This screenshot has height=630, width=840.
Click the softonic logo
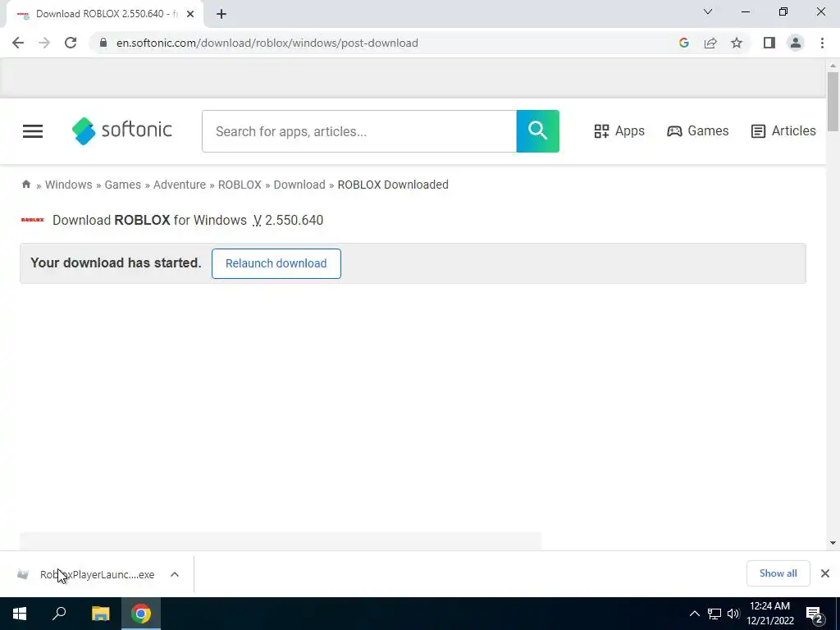[x=122, y=130]
